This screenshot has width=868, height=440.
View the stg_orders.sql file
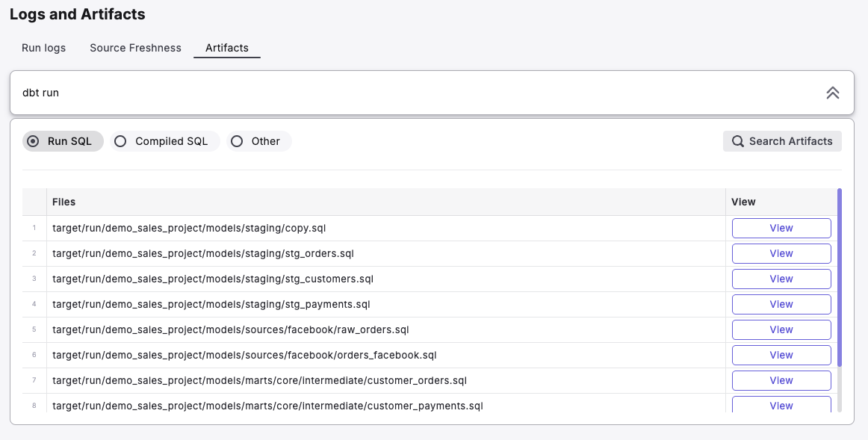(781, 253)
